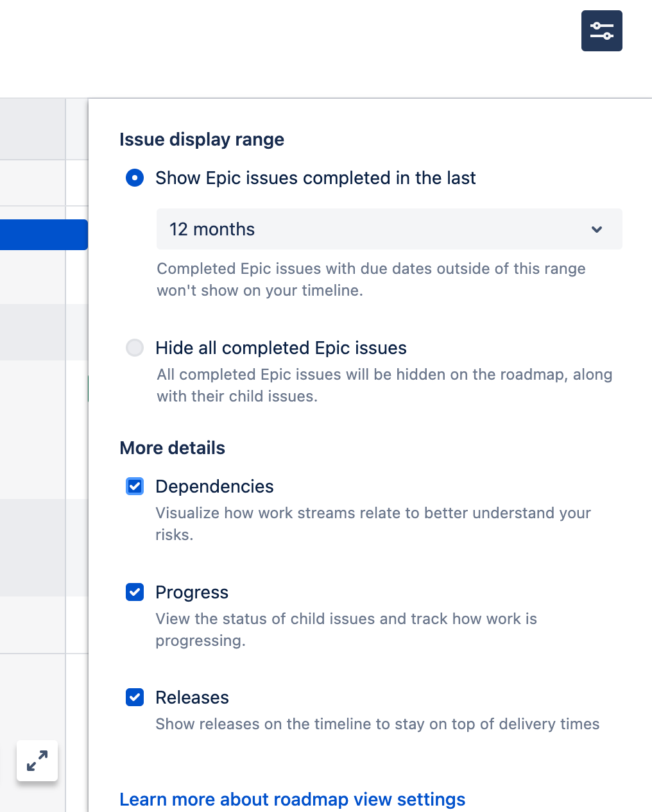The width and height of the screenshot is (652, 812).
Task: Select 'Hide all completed Epic issues' radio
Action: [135, 348]
